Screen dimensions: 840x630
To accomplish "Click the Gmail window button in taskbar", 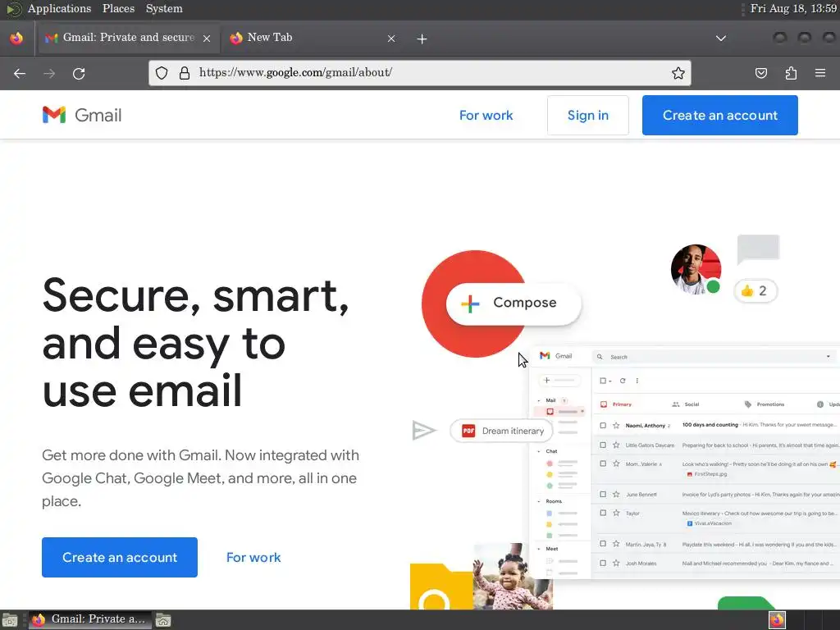I will [x=90, y=620].
